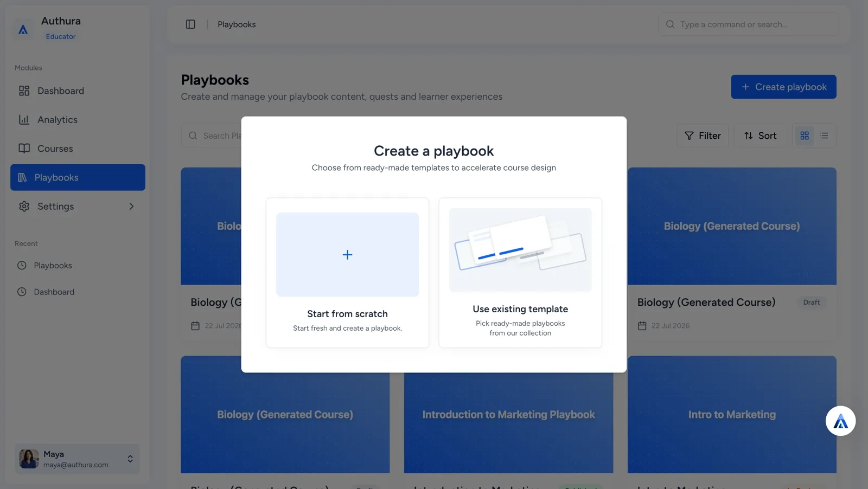The height and width of the screenshot is (489, 868).
Task: Click the Create a playbook dialog title
Action: [x=433, y=151]
